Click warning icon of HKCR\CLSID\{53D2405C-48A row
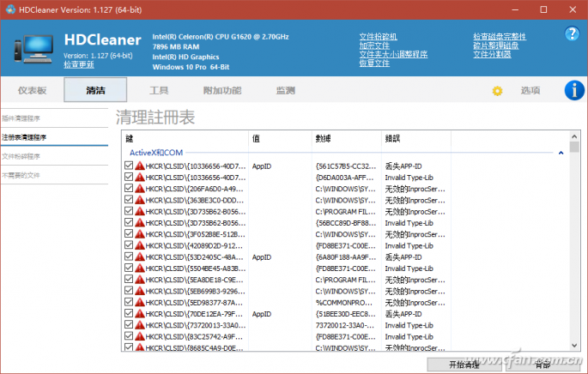This screenshot has width=588, height=374. point(140,256)
